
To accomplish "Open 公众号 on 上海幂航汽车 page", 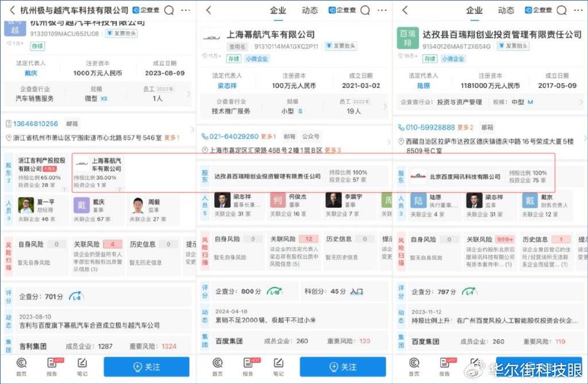I will (x=311, y=137).
